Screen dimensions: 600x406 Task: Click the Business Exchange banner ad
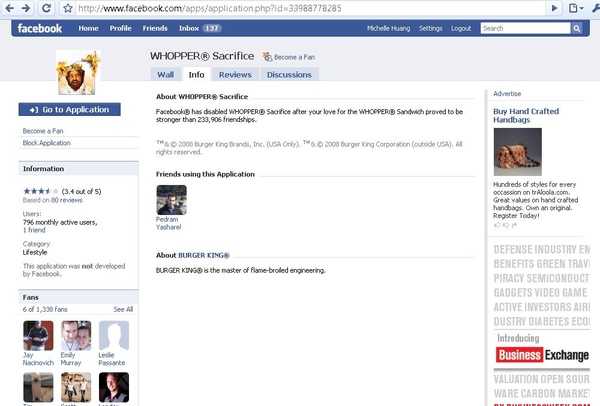541,325
